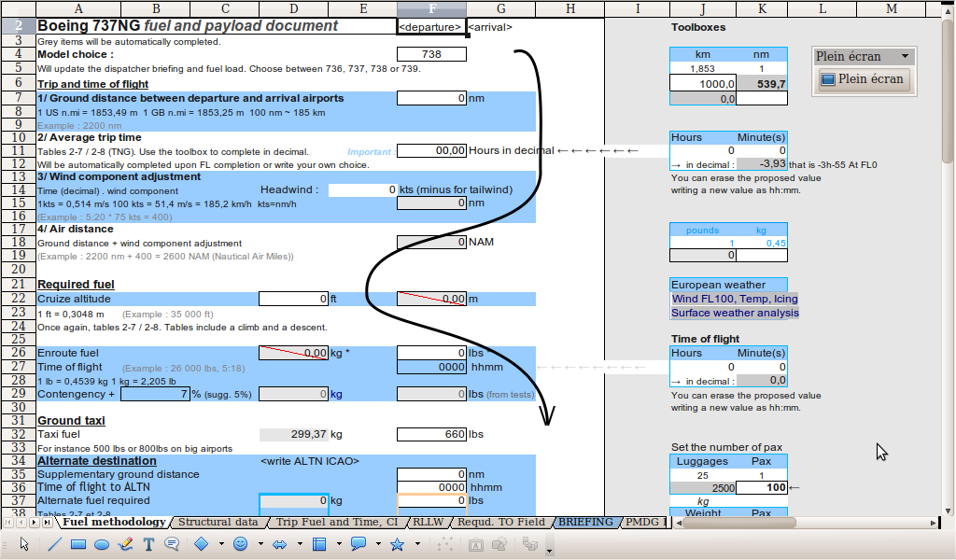Screen dimensions: 956x560
Task: Insert a speech-bubble Callout from the toolbar
Action: coord(172,544)
